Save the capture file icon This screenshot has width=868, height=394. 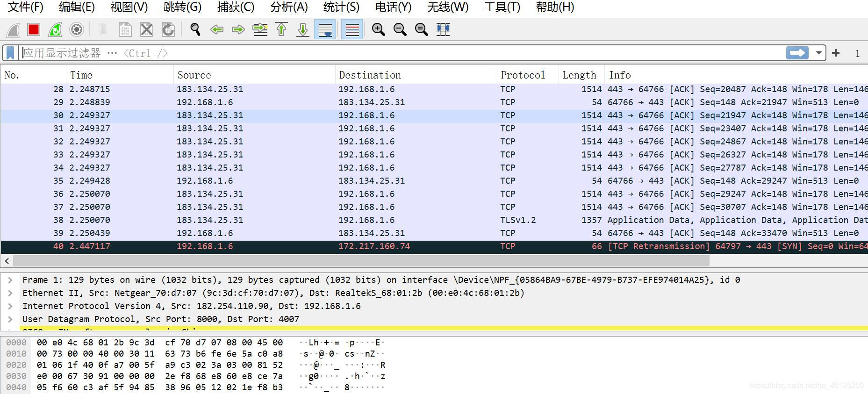pos(125,29)
